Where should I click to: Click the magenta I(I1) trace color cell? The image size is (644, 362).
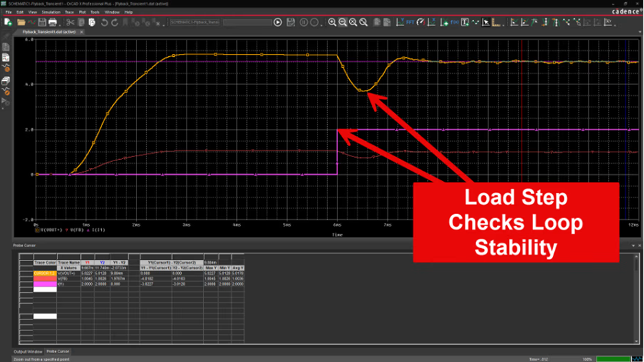(x=45, y=284)
